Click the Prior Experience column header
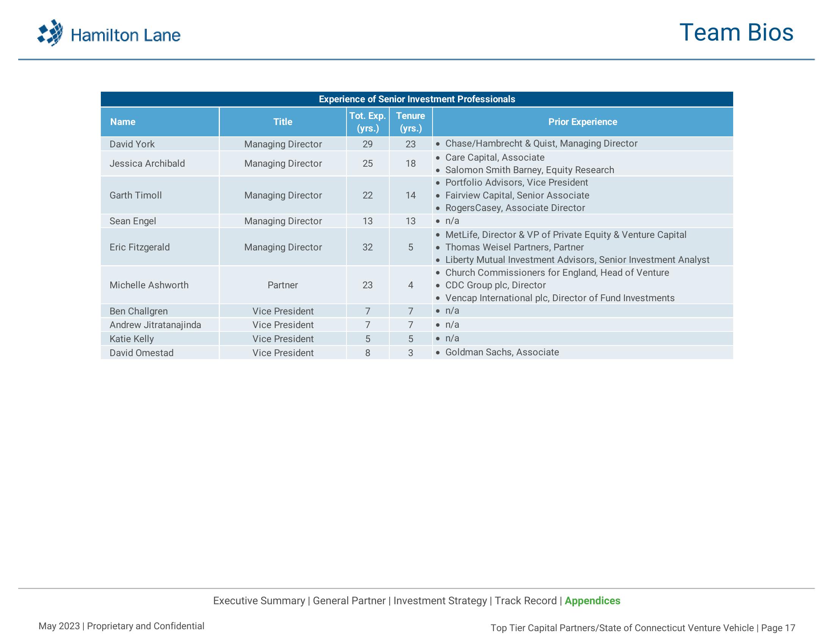Screen dimensions: 834x644 coord(583,122)
